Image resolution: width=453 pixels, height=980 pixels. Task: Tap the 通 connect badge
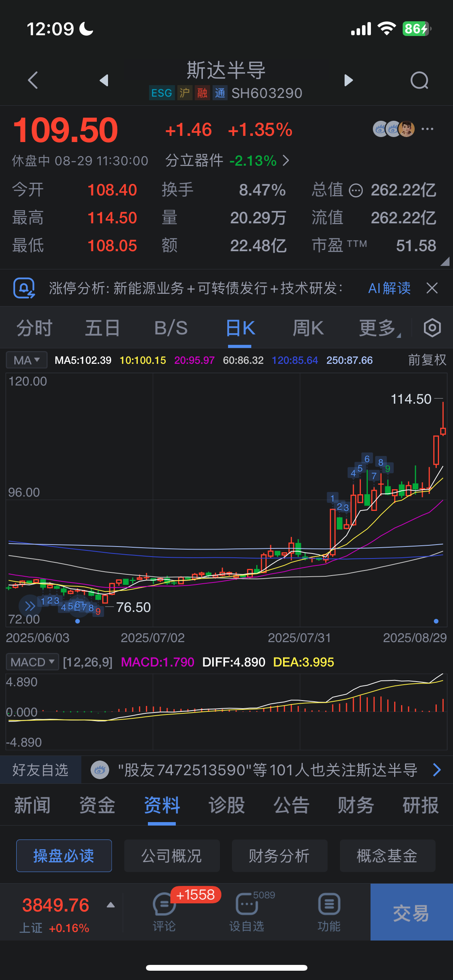[x=220, y=93]
